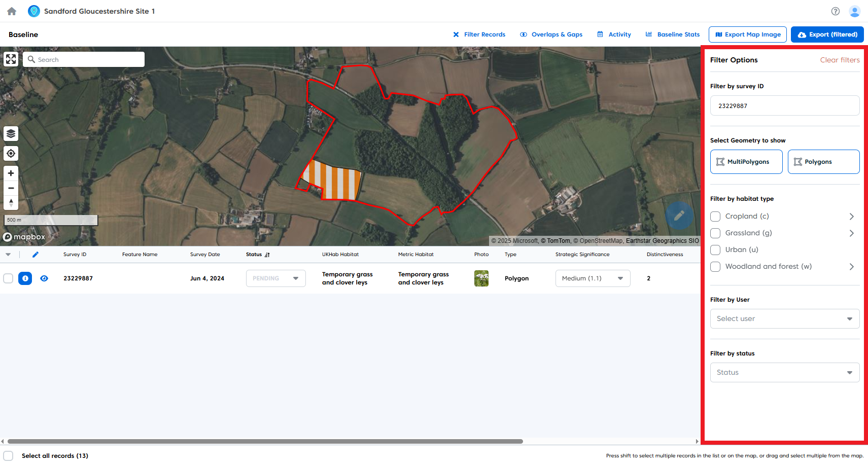The width and height of the screenshot is (868, 466).
Task: Expand the Grassland (g) habitat filter
Action: pos(852,233)
